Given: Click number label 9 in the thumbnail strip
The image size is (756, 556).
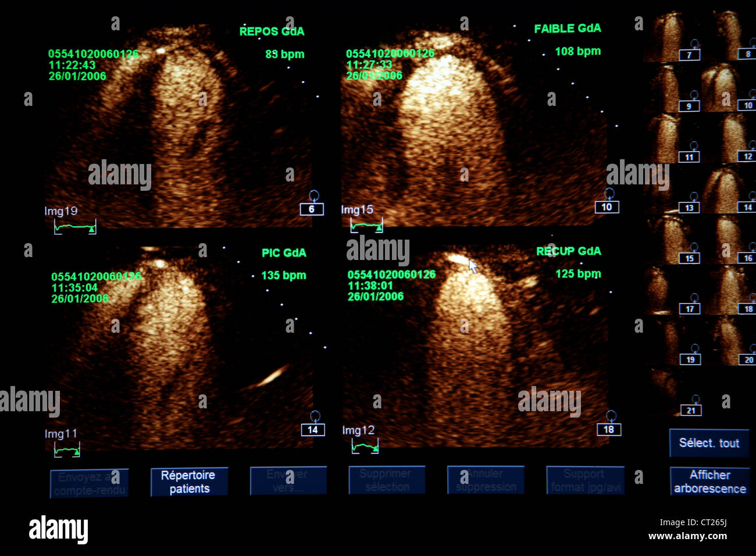Looking at the screenshot, I should coord(689,106).
